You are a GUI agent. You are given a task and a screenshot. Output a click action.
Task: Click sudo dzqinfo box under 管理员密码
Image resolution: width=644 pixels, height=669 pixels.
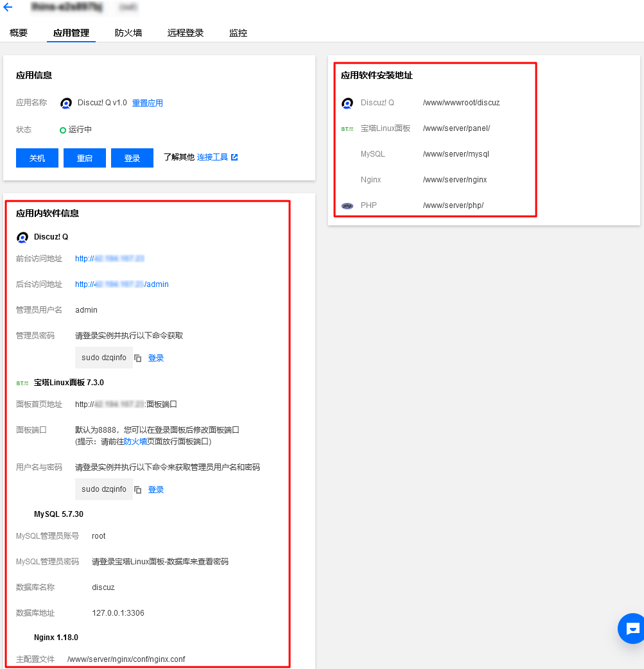(104, 358)
